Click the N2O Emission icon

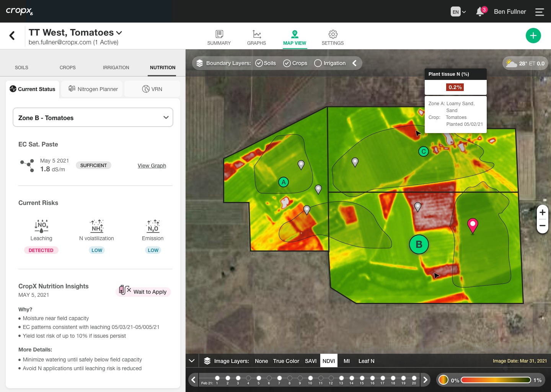click(153, 226)
